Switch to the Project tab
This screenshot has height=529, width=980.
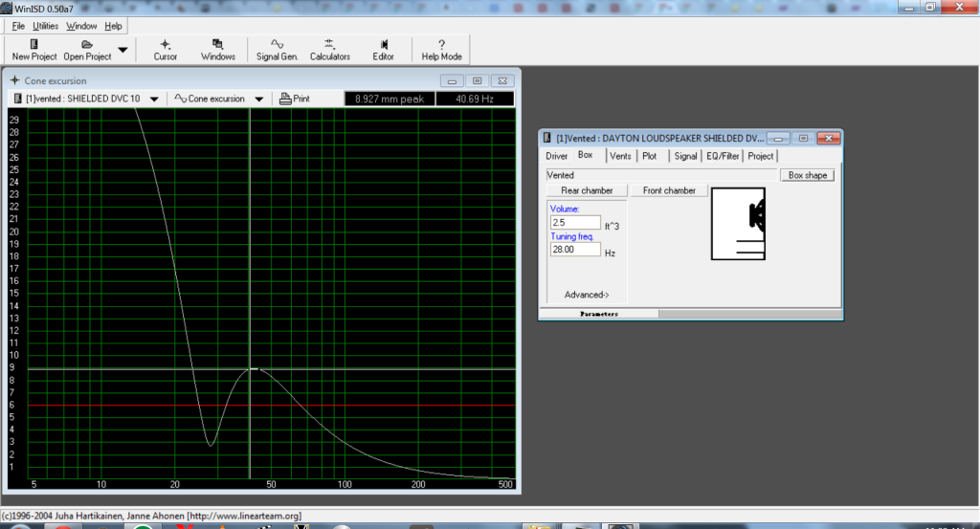760,156
